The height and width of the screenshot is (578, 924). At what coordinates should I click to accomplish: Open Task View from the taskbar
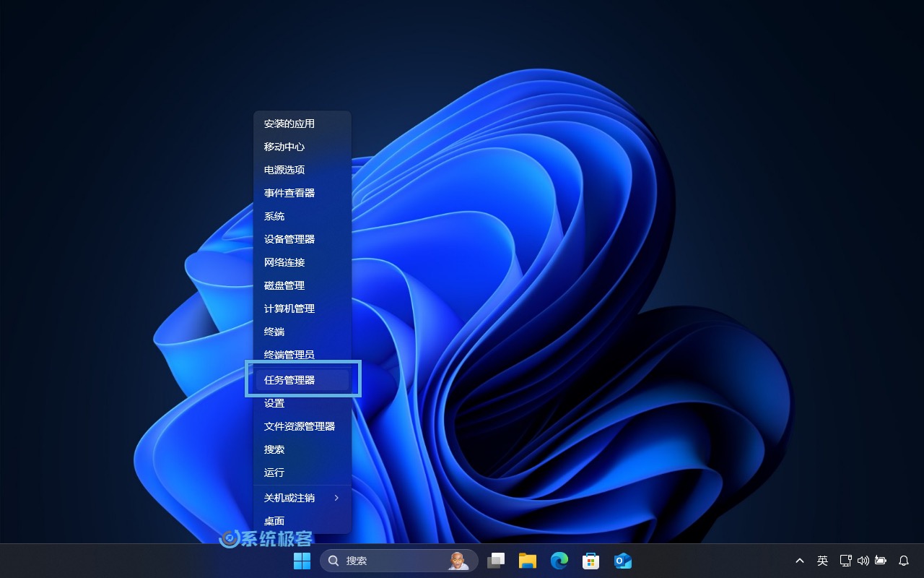click(496, 561)
